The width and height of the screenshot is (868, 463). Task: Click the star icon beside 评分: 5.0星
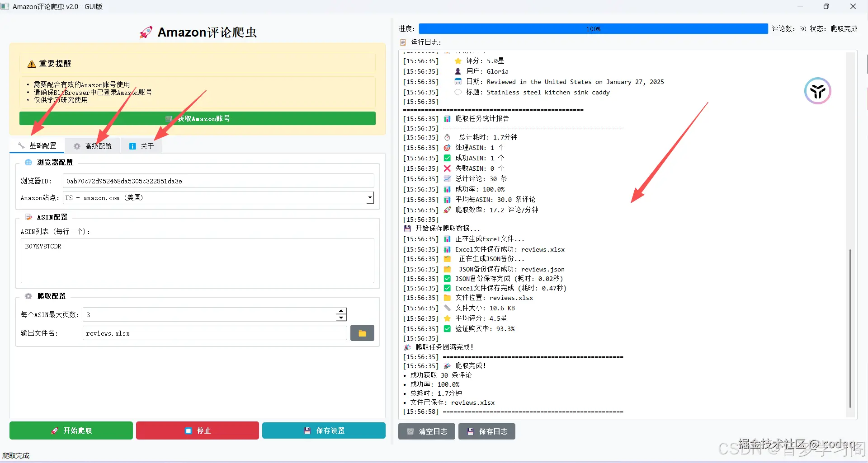pos(458,61)
